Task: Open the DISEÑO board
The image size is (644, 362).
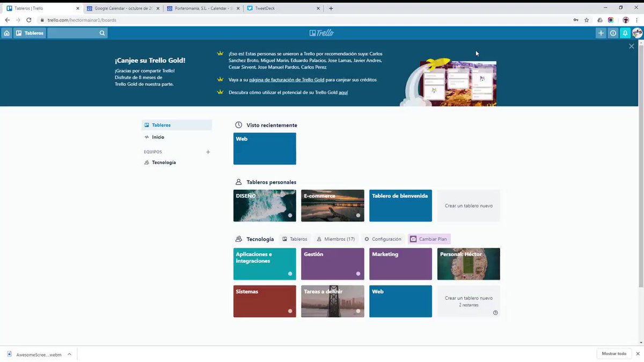Action: pos(265,205)
